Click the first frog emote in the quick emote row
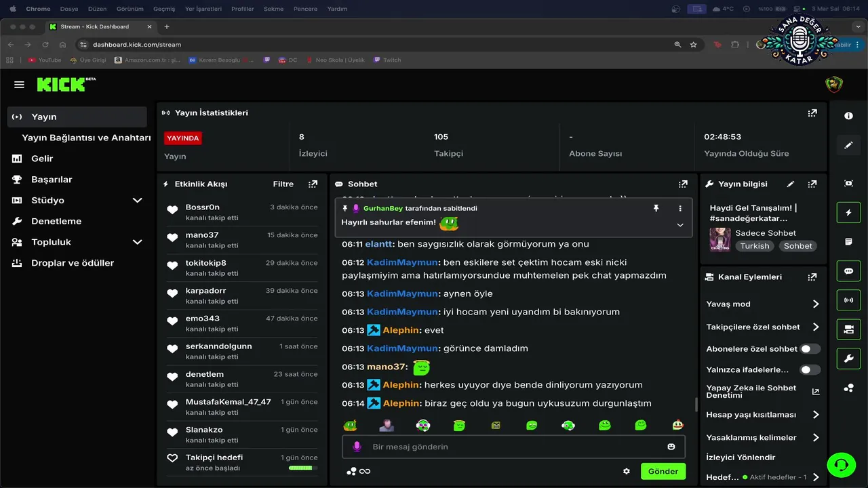 350,425
